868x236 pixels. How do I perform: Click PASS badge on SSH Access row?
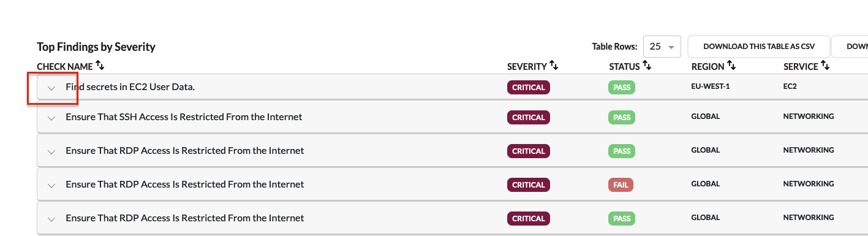(x=622, y=117)
